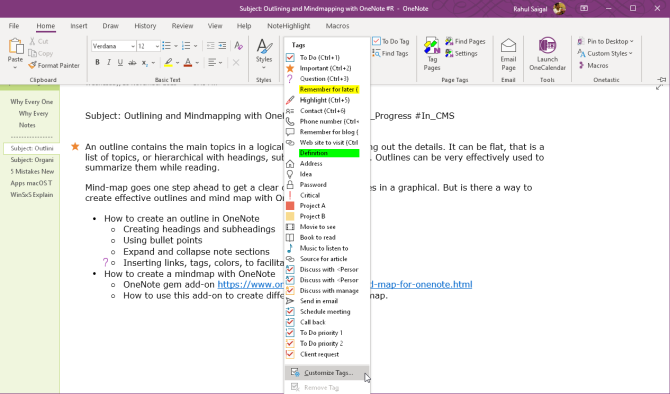This screenshot has height=394, width=670.
Task: Apply bold formatting
Action: [x=97, y=63]
